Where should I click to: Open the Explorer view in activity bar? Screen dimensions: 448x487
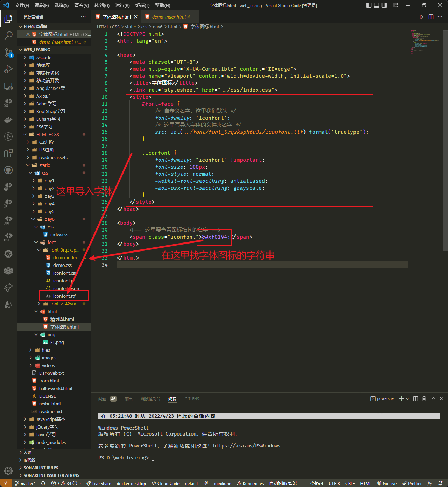tap(8, 19)
